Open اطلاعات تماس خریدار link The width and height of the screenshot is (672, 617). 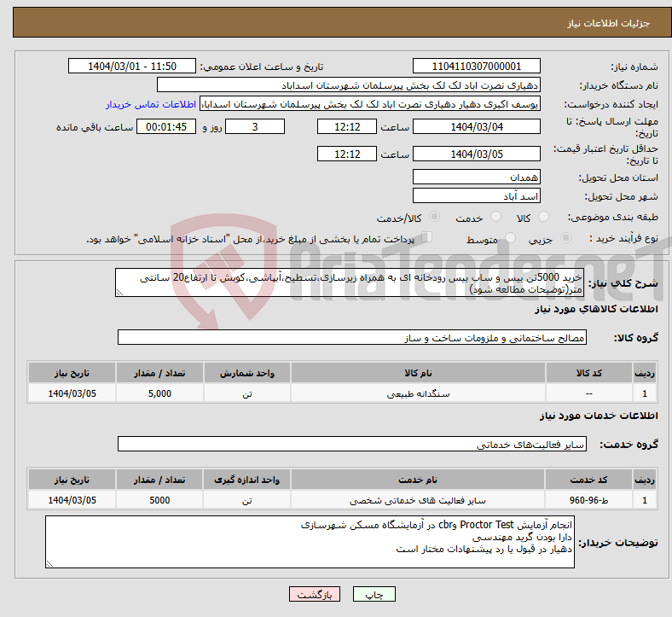151,104
